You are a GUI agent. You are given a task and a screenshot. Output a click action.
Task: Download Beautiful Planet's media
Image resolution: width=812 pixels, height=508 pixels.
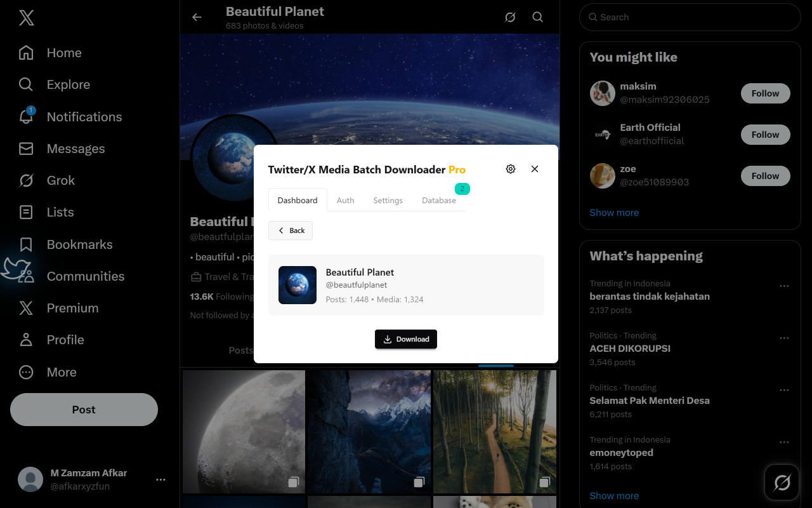[406, 339]
